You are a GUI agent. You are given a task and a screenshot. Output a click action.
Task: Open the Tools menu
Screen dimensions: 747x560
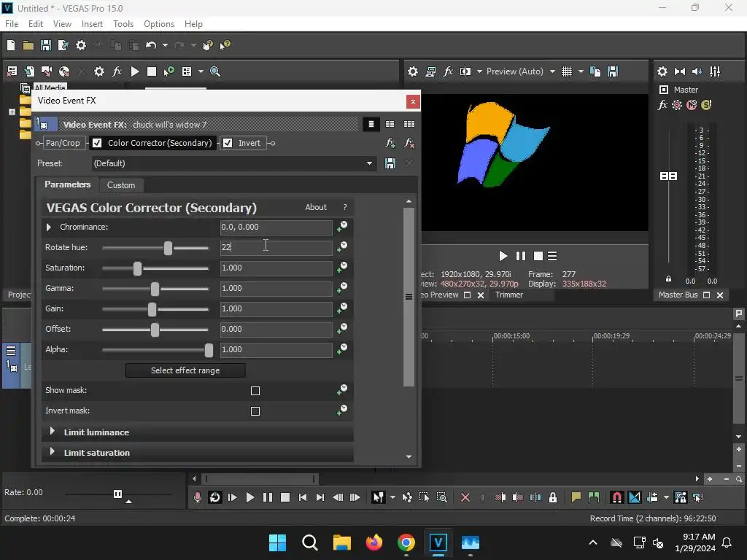point(123,24)
